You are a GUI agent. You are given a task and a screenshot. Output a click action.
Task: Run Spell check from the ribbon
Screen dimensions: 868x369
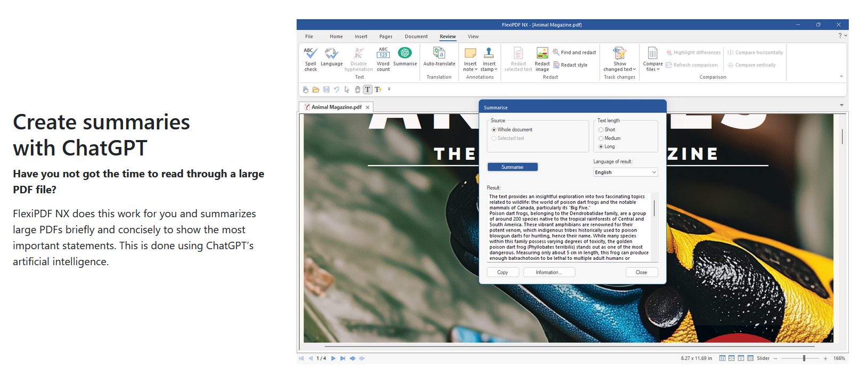[x=310, y=59]
